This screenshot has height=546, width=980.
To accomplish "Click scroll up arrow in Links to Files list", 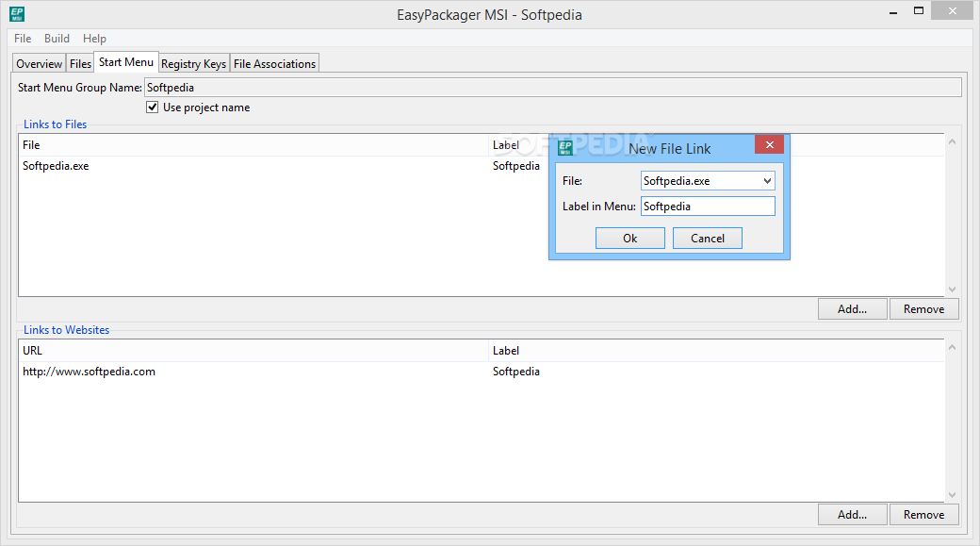I will [x=952, y=142].
